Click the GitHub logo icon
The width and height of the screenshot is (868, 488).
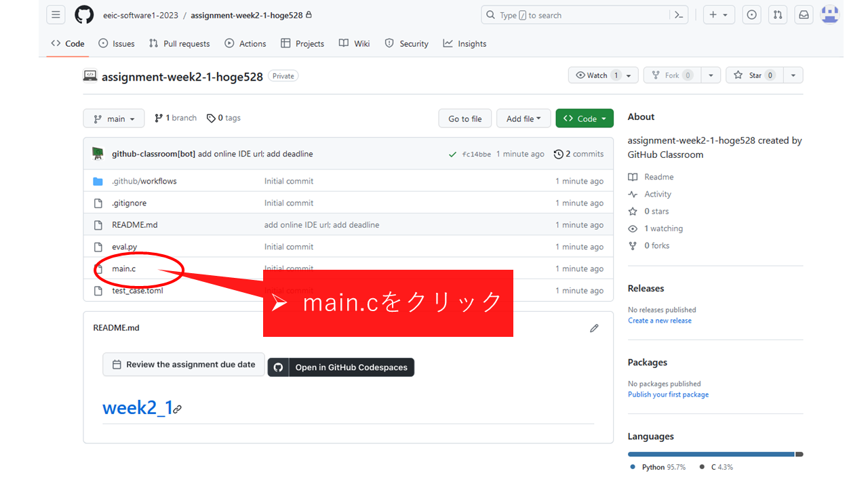(x=84, y=15)
